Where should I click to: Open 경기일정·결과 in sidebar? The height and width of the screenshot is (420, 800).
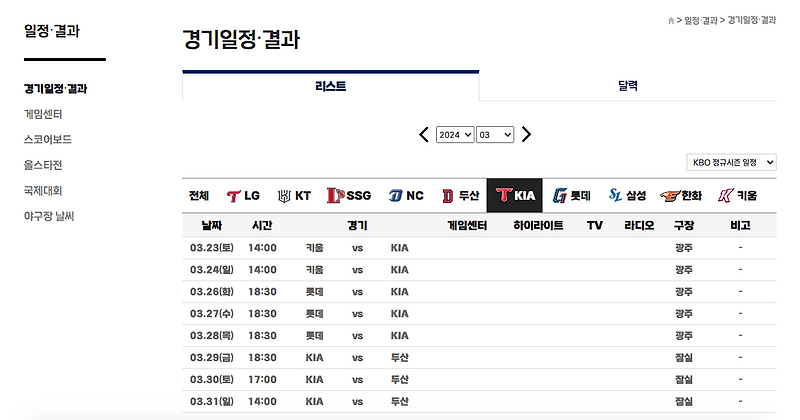(x=56, y=89)
